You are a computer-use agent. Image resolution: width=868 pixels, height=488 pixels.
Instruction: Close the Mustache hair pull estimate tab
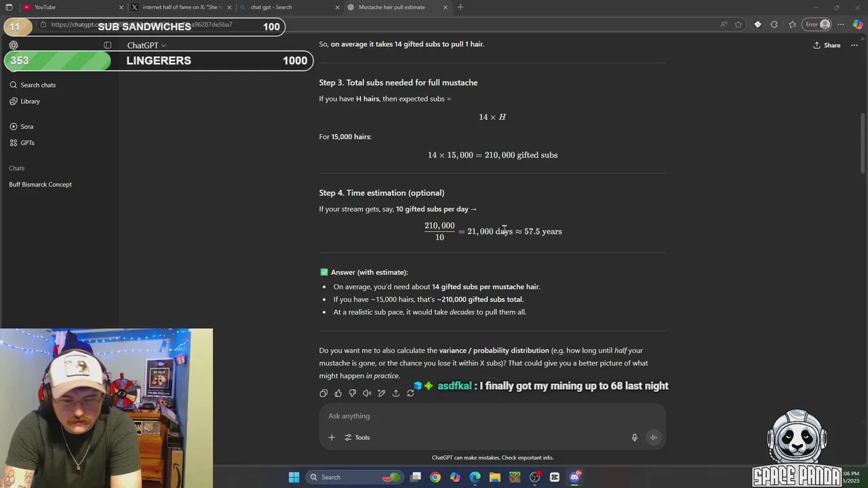click(x=446, y=7)
